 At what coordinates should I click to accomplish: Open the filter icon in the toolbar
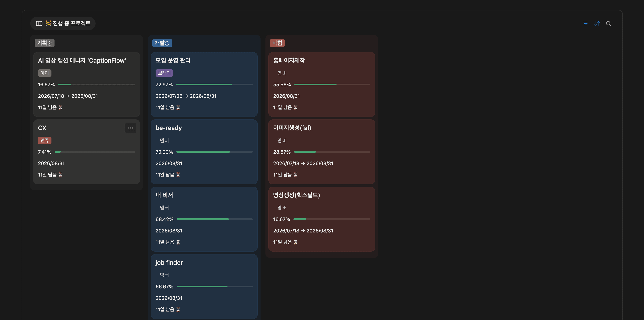pos(585,23)
